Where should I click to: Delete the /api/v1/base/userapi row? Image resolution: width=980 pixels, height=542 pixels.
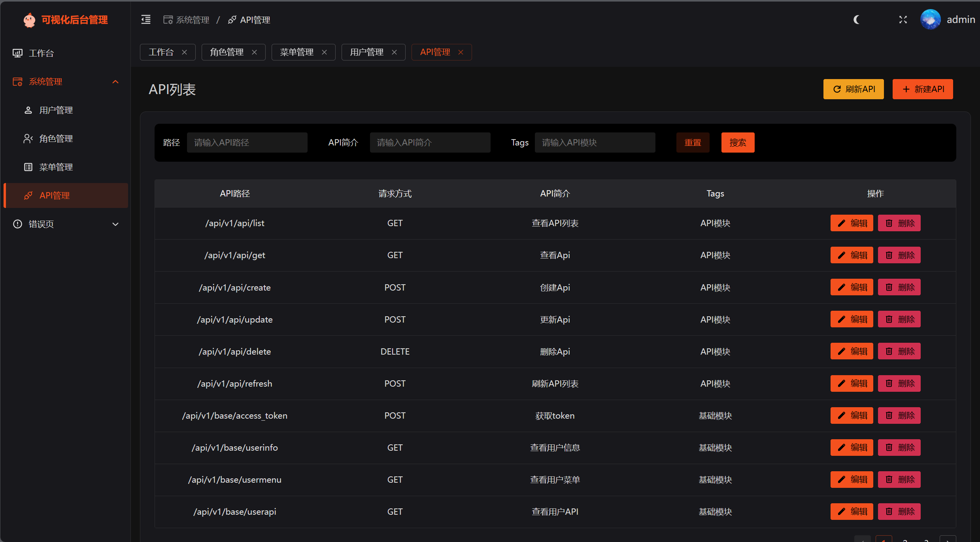click(899, 512)
